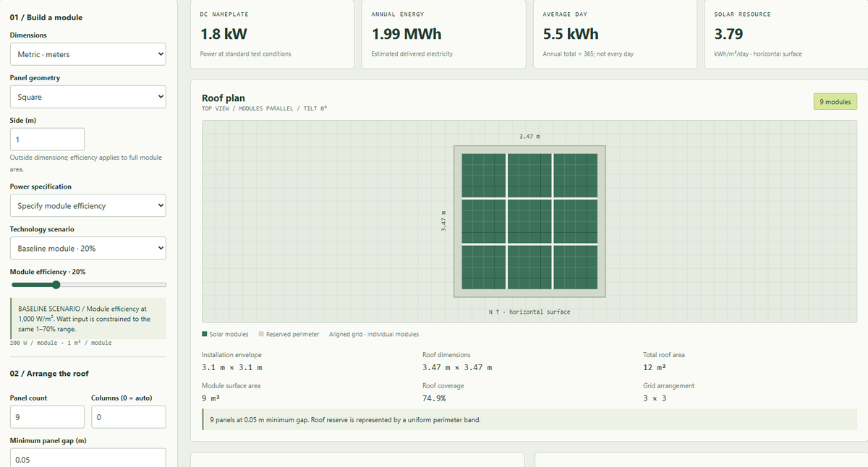The height and width of the screenshot is (467, 868).
Task: Click the Grid arrangement value 3 × 3
Action: point(655,398)
